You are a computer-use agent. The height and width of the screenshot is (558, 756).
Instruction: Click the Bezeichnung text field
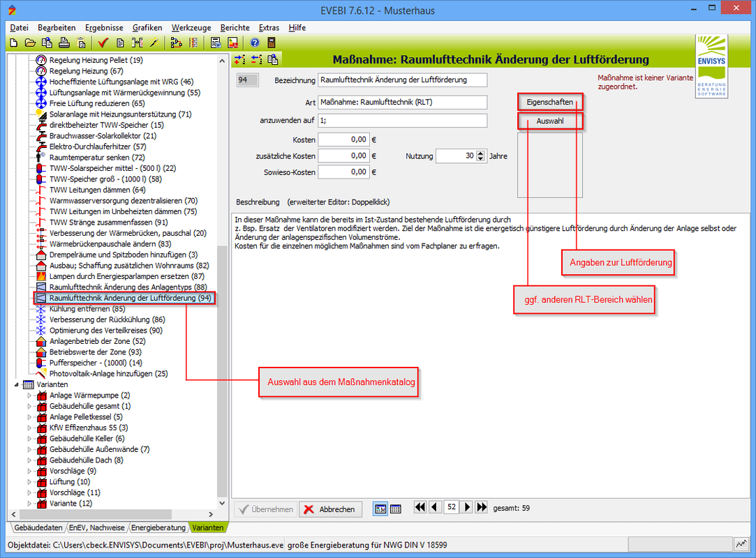pos(401,80)
